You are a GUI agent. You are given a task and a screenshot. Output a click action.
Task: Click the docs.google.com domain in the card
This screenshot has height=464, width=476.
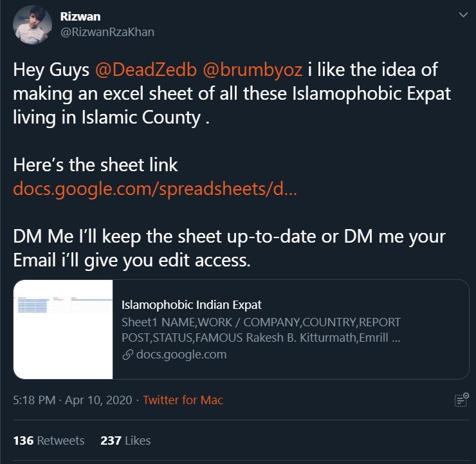181,355
